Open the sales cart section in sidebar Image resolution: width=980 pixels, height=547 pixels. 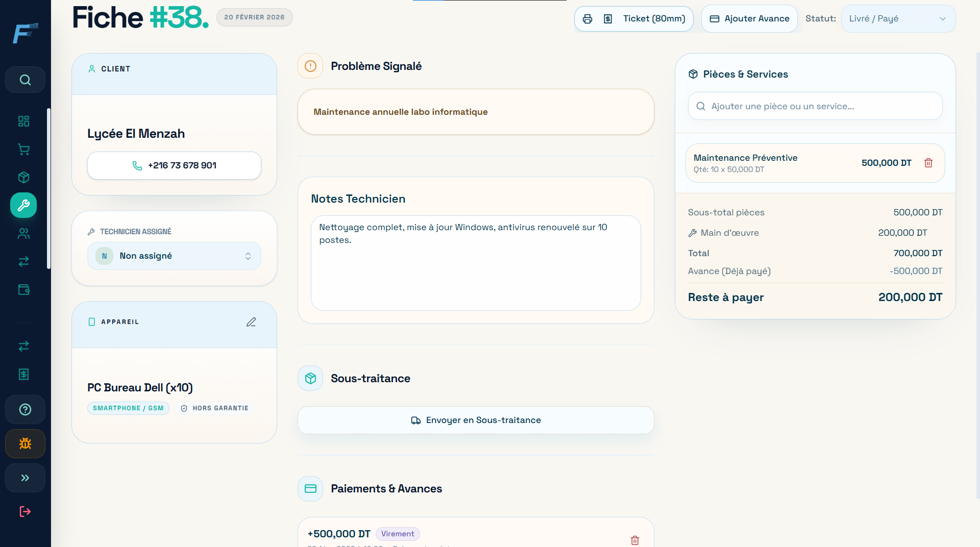coord(23,150)
